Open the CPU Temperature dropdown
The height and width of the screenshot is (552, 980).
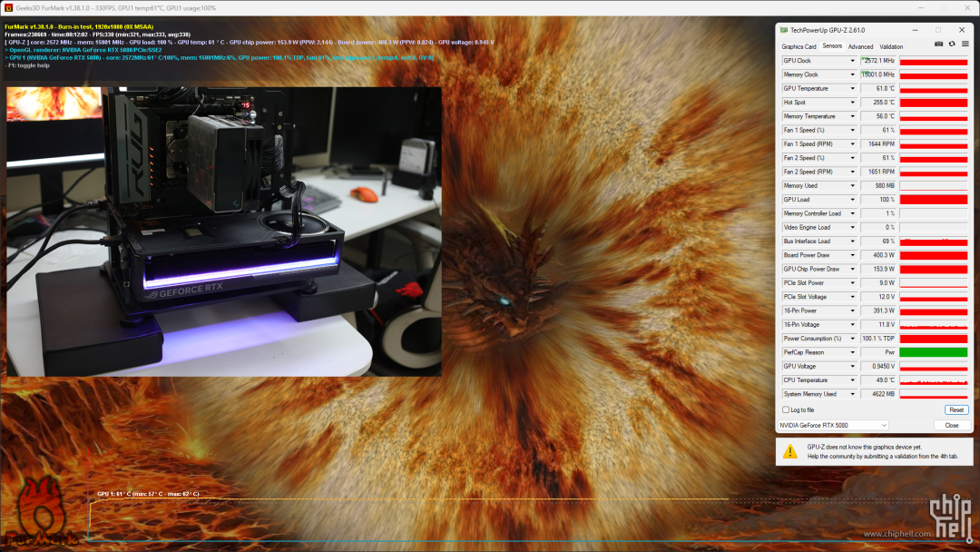click(x=852, y=380)
